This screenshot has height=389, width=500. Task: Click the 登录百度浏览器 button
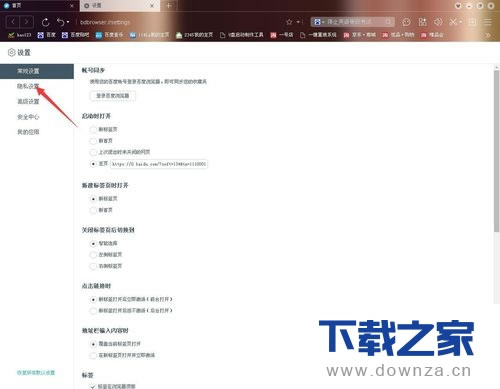[x=113, y=96]
